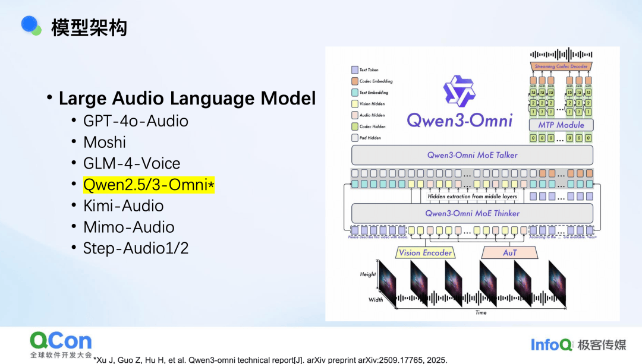Click the Width axis label

(376, 300)
